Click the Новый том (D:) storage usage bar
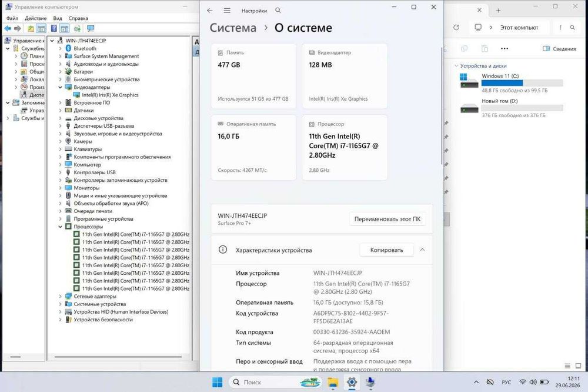This screenshot has height=392, width=588. pos(522,108)
